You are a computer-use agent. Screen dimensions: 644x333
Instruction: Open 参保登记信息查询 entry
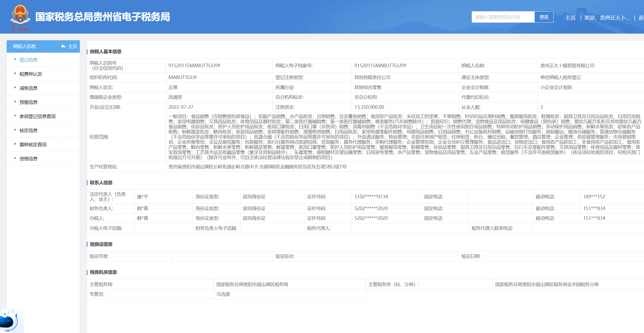[37, 116]
